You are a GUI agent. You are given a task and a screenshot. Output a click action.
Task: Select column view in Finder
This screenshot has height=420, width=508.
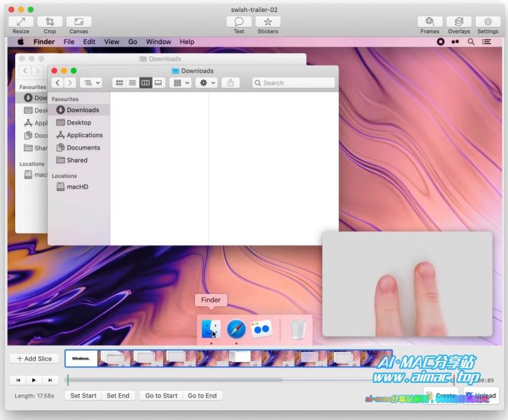145,83
